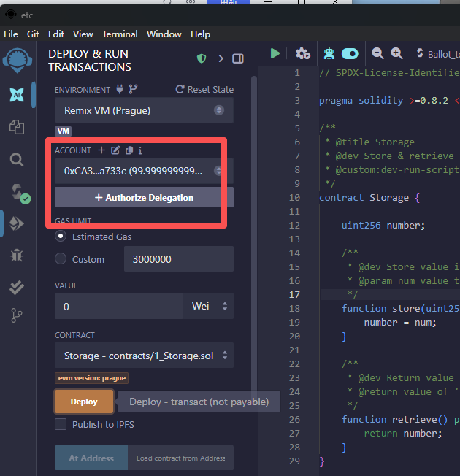Click the At Address button

tap(91, 458)
